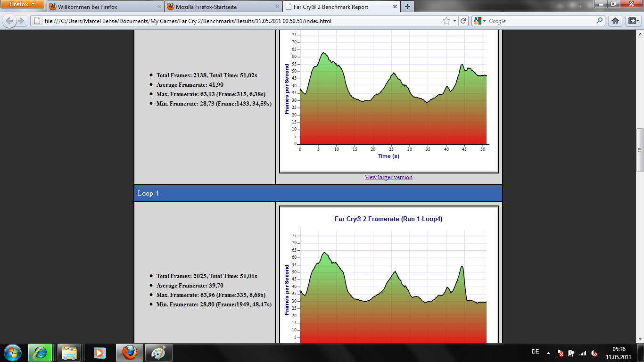Select text Average Framerate: 39,70

[x=190, y=286]
